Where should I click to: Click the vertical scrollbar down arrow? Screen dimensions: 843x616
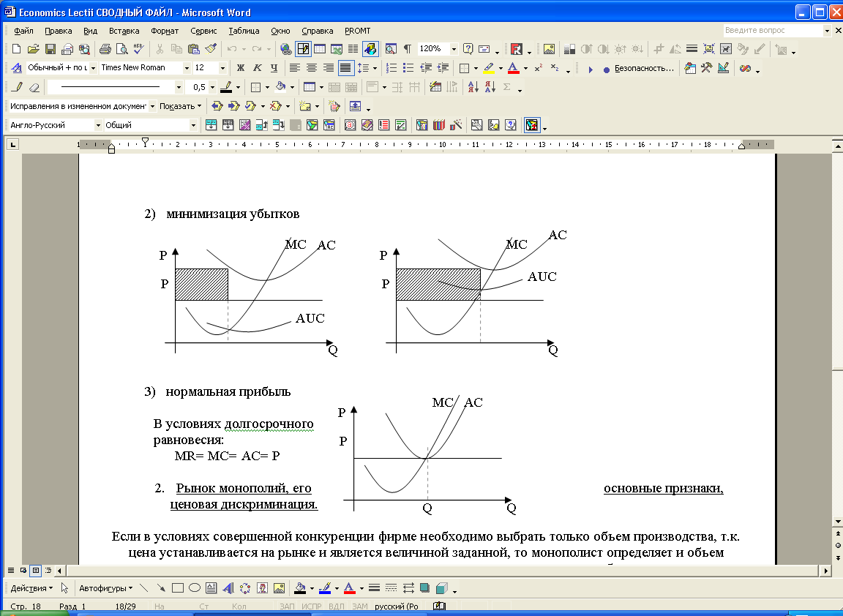coord(837,522)
